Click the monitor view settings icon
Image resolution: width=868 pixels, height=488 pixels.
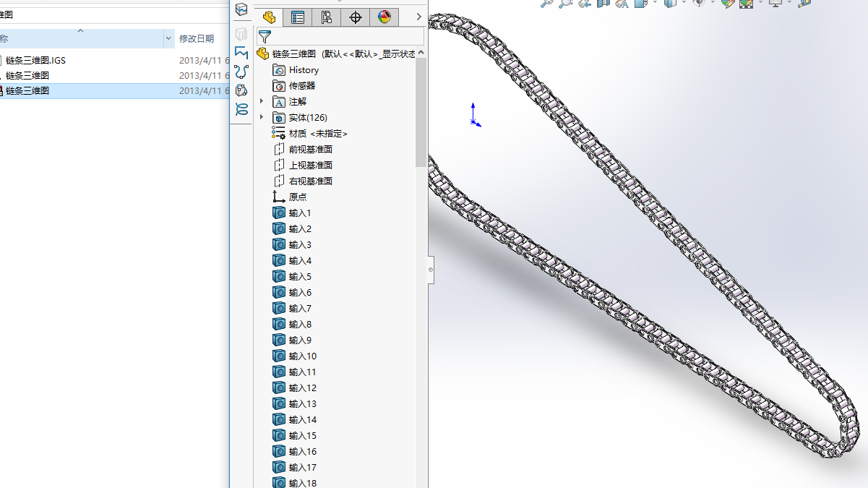[x=775, y=3]
